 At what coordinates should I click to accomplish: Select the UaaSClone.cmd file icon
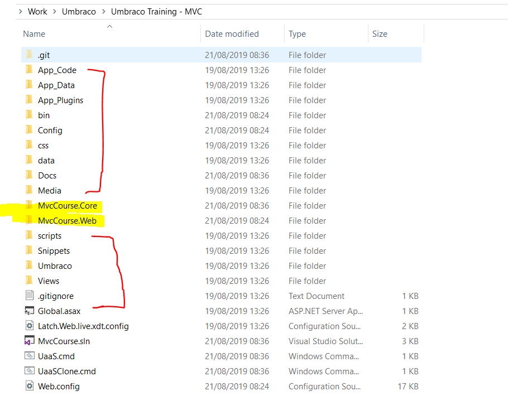tap(30, 370)
